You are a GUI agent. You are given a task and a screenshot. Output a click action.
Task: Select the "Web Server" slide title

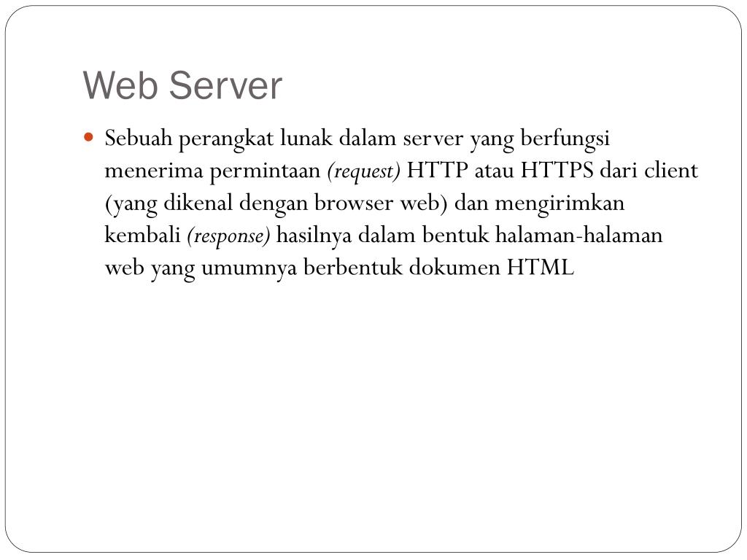(x=182, y=86)
